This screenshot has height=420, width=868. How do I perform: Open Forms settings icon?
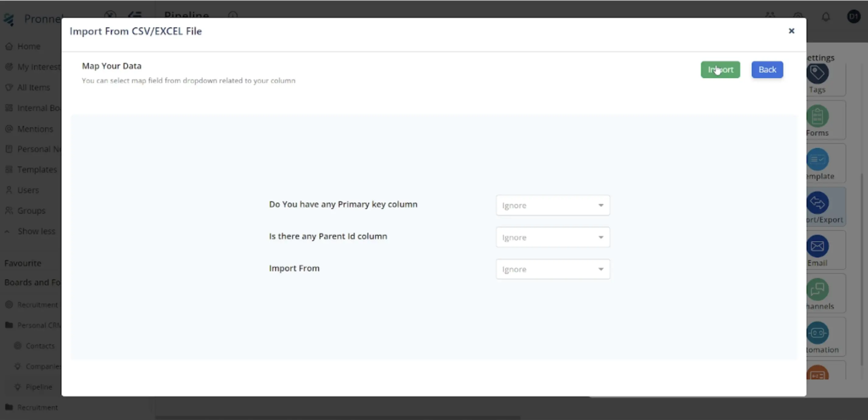817,116
